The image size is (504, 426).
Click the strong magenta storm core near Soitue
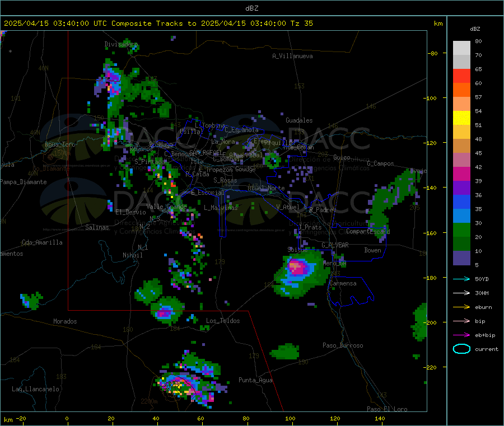point(297,267)
